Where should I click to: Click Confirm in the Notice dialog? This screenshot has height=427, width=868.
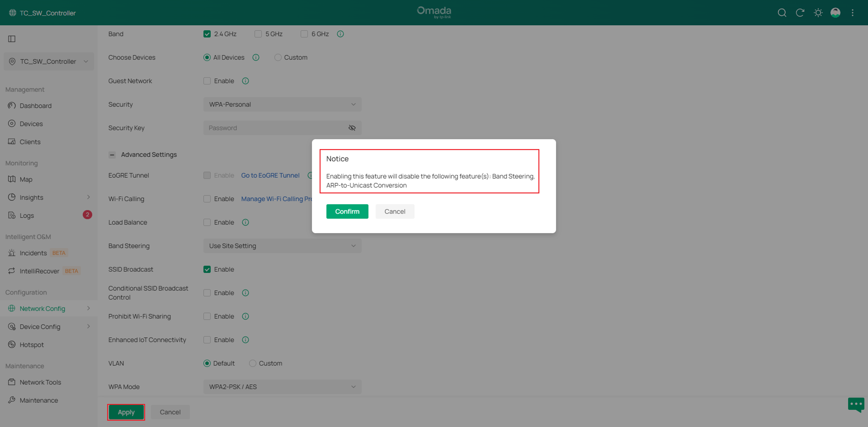[347, 211]
